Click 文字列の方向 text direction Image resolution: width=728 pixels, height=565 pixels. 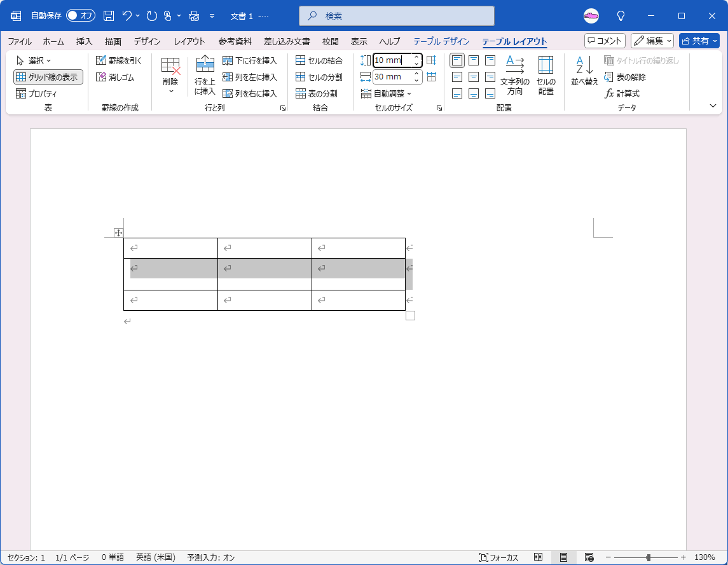(515, 75)
